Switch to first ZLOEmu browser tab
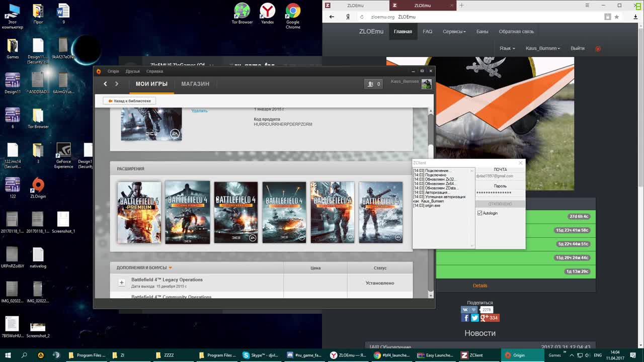This screenshot has width=644, height=362. click(356, 6)
